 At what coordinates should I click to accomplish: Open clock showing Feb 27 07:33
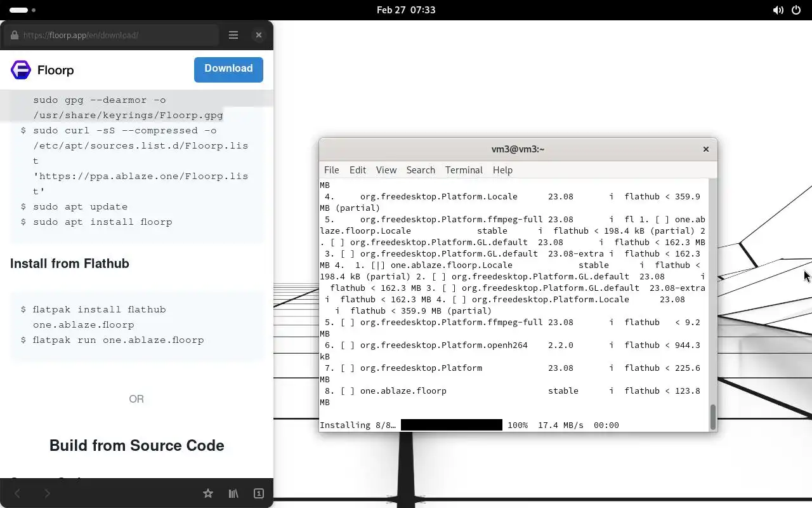406,10
